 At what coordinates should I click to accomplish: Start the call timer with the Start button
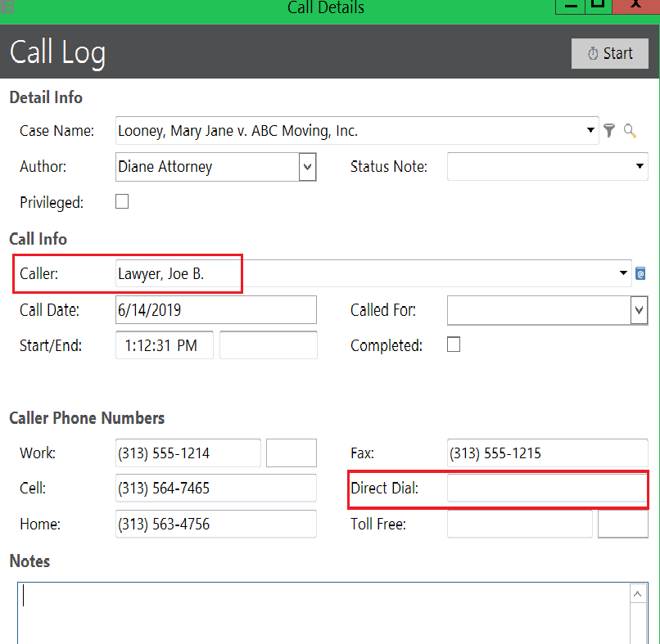click(x=609, y=53)
